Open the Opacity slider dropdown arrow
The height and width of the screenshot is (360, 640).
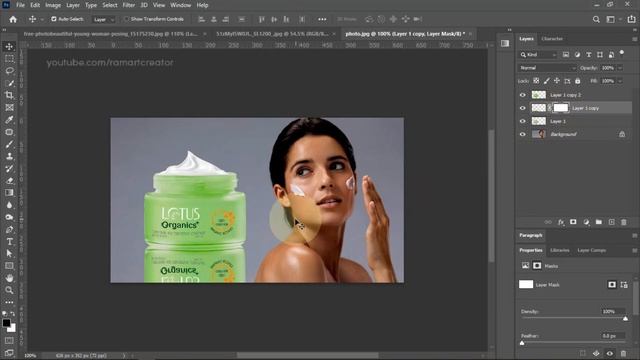tap(620, 68)
